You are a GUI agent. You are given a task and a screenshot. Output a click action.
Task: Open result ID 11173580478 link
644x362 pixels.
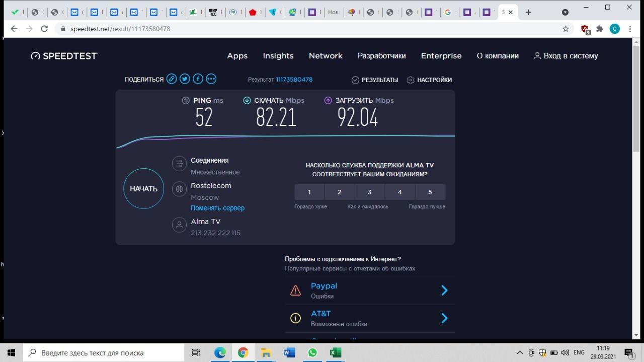pos(294,80)
